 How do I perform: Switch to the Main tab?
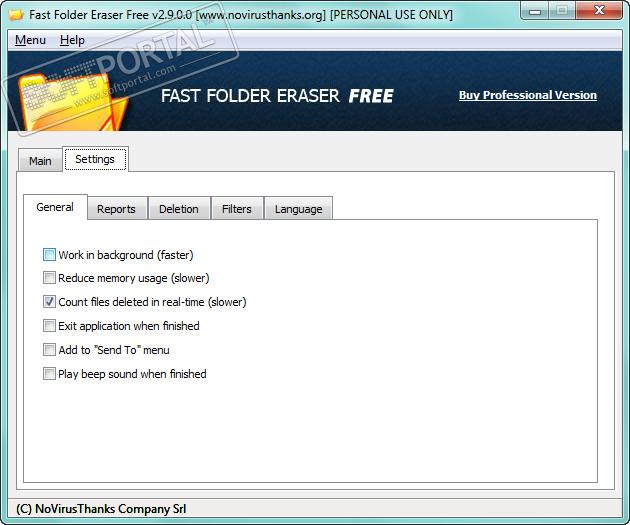pyautogui.click(x=40, y=161)
